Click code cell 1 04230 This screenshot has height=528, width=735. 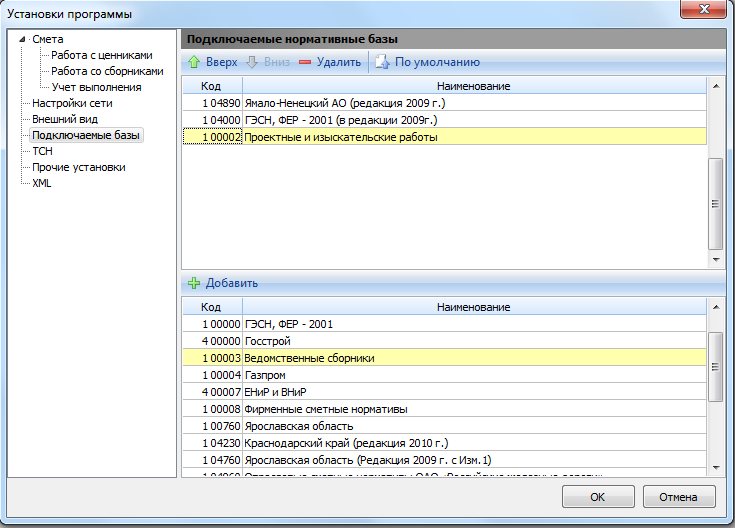click(212, 443)
